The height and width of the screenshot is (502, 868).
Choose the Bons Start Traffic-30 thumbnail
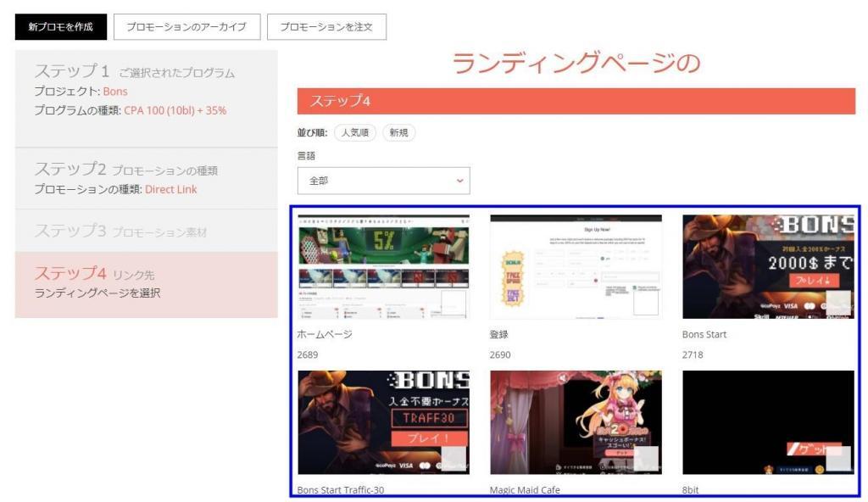tap(384, 422)
